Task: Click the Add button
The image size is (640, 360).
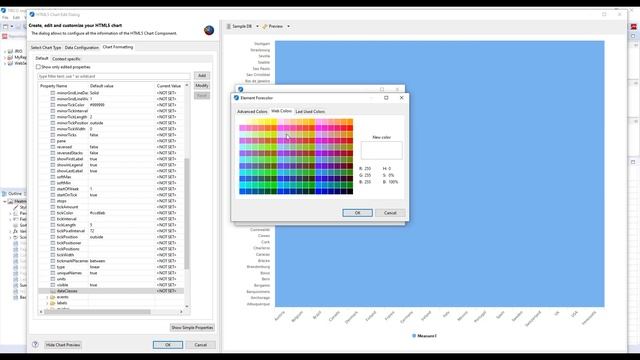Action: point(202,76)
